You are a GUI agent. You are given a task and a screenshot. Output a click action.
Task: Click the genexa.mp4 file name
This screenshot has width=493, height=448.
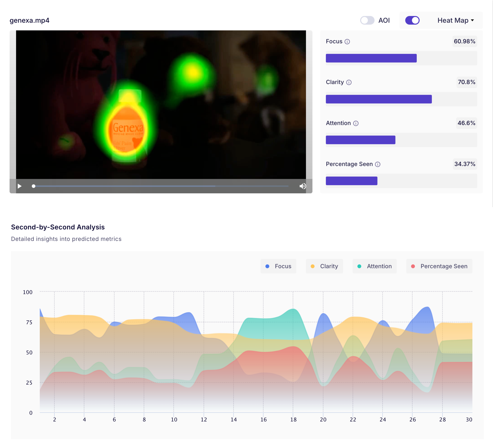point(29,20)
